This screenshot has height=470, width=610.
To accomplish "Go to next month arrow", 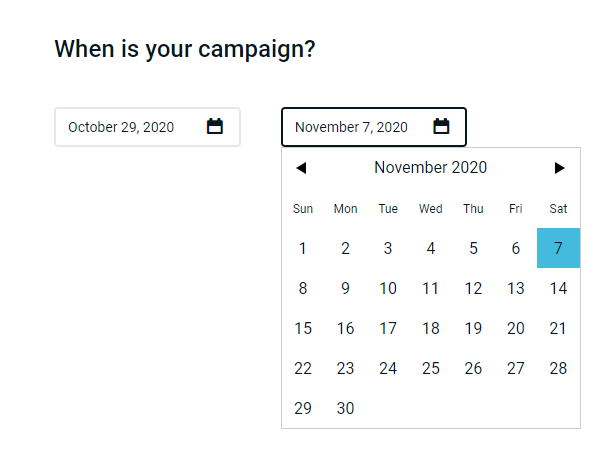I will tap(560, 168).
